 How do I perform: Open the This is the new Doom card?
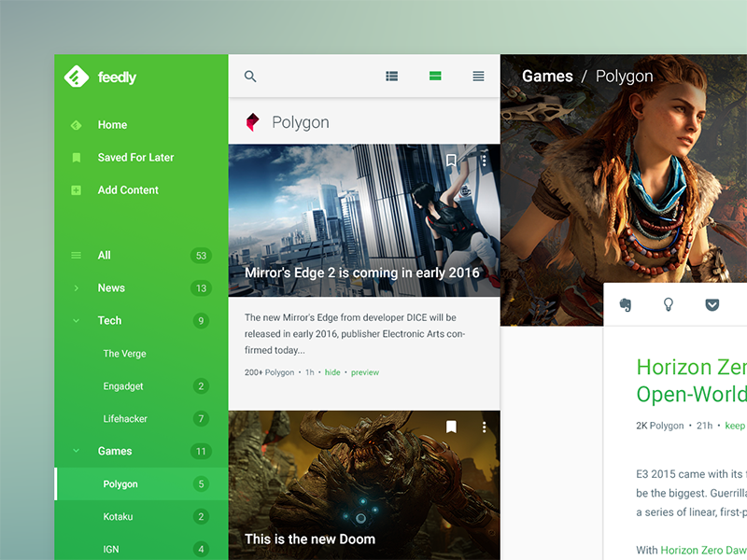click(x=364, y=485)
